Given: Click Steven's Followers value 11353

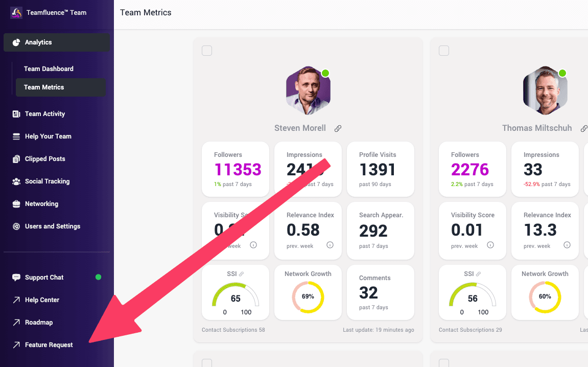Looking at the screenshot, I should pyautogui.click(x=238, y=170).
